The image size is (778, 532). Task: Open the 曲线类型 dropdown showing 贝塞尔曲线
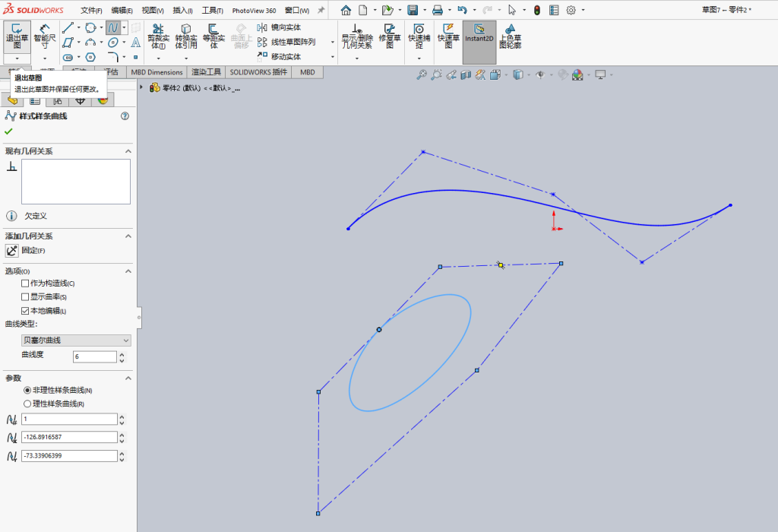tap(77, 340)
